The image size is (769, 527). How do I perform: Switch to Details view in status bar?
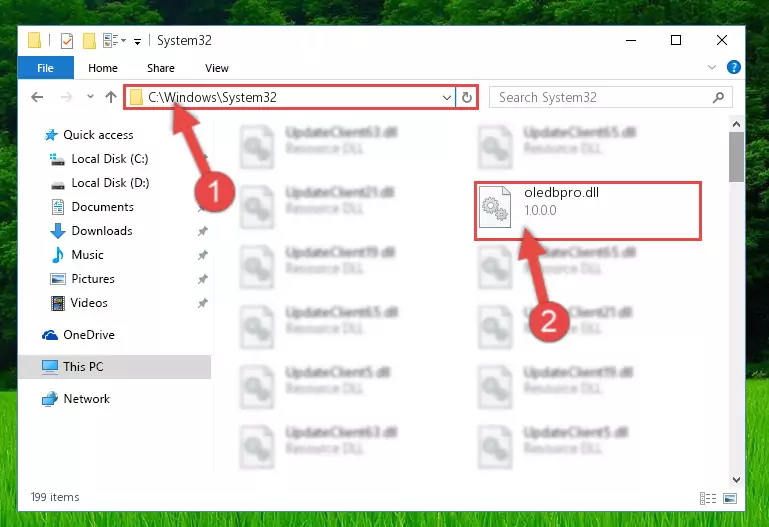pos(708,499)
